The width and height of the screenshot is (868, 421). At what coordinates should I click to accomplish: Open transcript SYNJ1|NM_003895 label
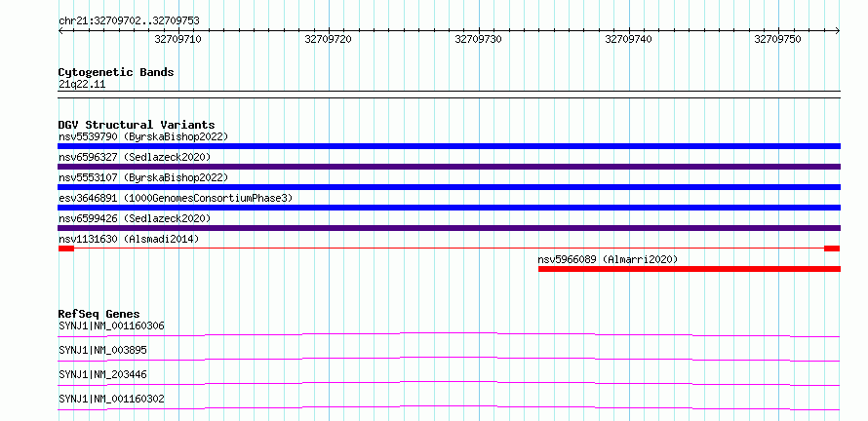[x=103, y=350]
